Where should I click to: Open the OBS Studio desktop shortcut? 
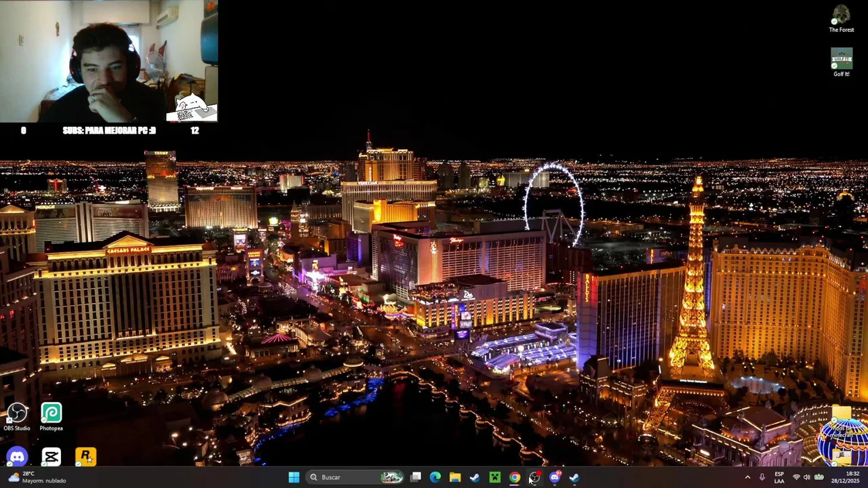17,417
